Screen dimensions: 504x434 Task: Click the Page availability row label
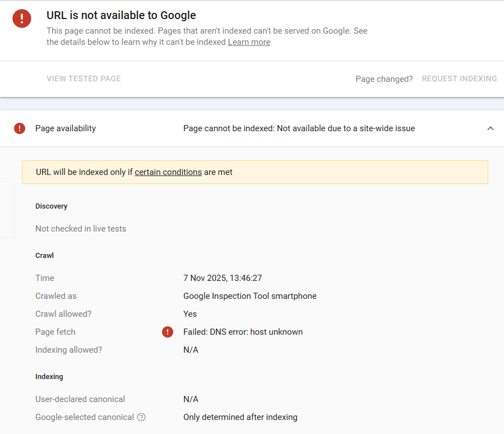(x=66, y=128)
